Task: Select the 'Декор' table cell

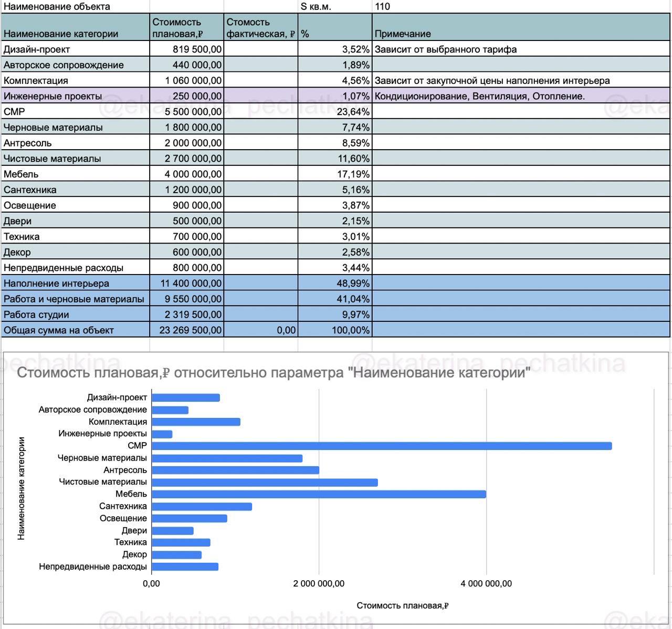Action: [75, 252]
